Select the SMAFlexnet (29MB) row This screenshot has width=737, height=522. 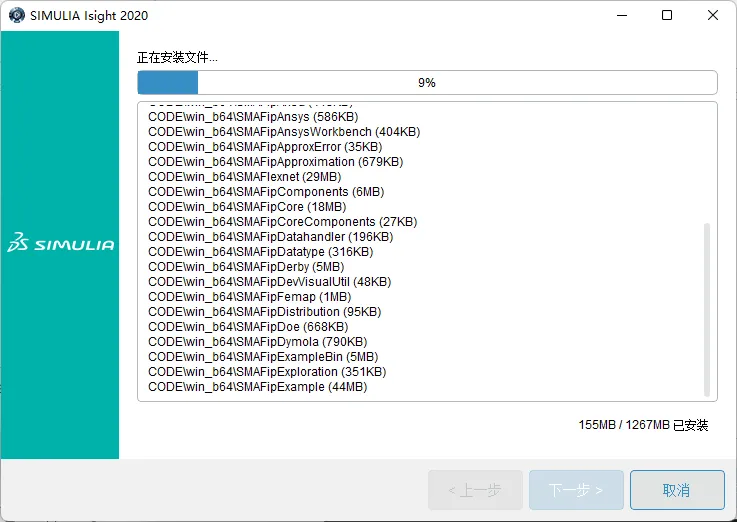pyautogui.click(x=244, y=177)
